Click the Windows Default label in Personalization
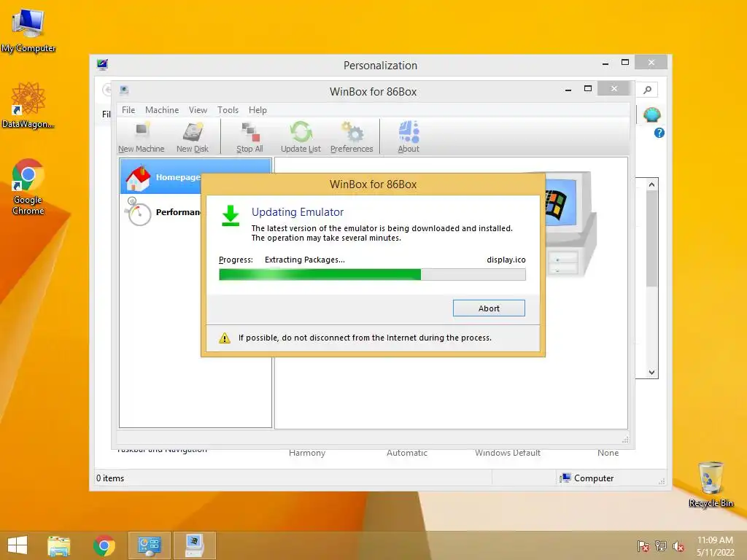Screen dimensions: 747x560 tap(508, 453)
